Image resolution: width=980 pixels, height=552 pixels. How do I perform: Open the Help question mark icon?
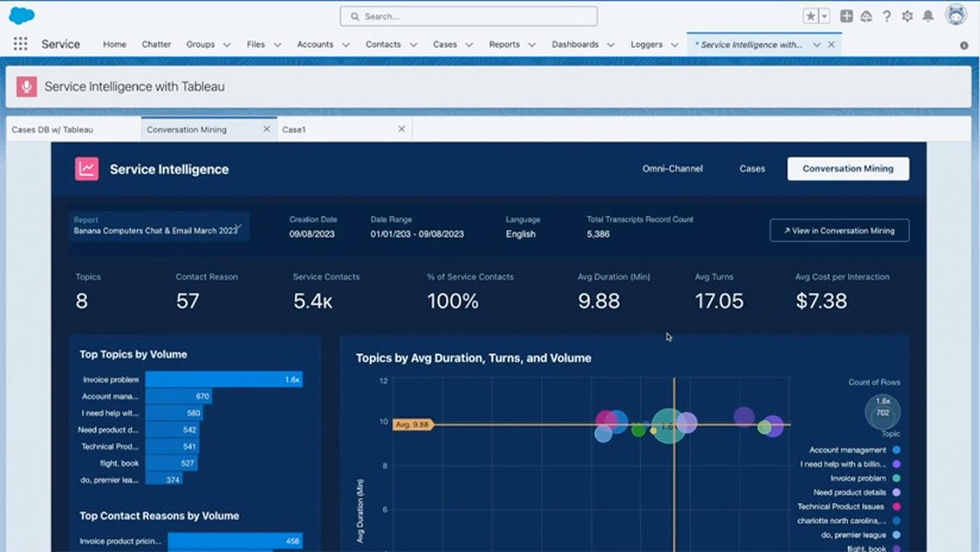[x=887, y=16]
